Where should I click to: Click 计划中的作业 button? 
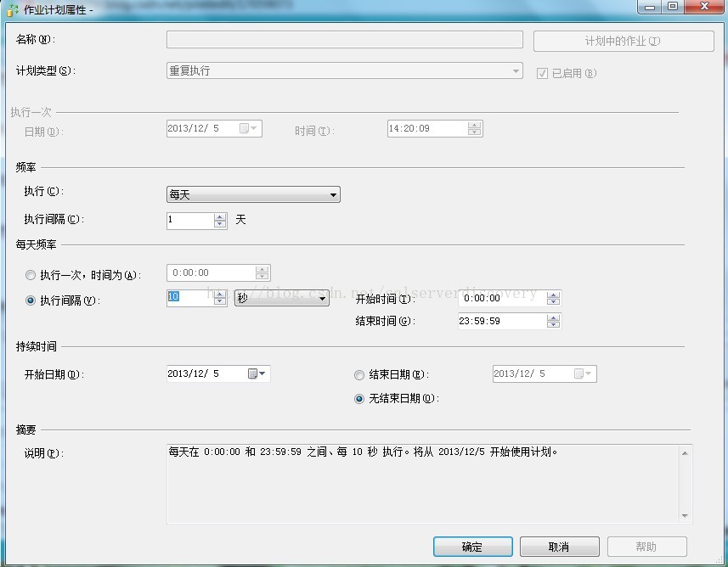click(624, 42)
